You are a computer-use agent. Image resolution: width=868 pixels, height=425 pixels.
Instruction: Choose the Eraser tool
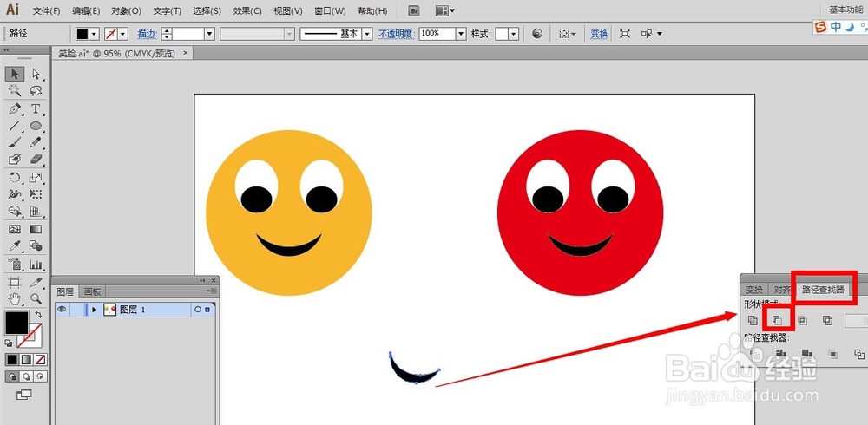coord(36,160)
